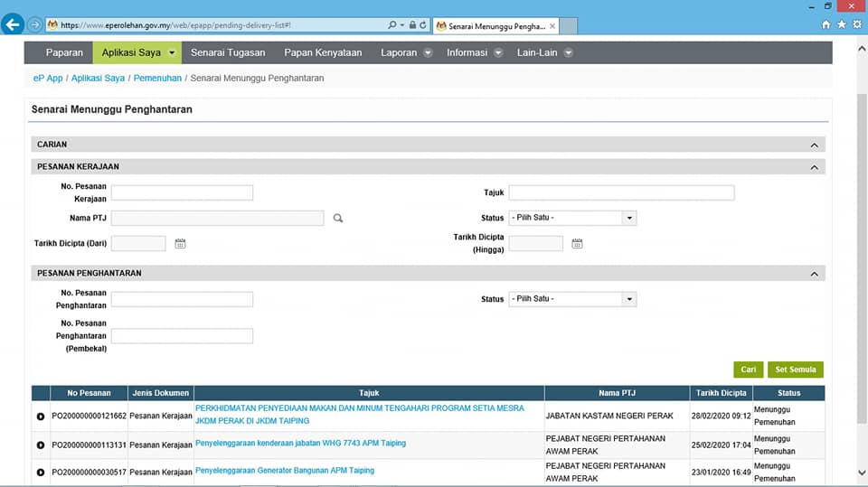Image resolution: width=868 pixels, height=487 pixels.
Task: Focus the Tajuk input field
Action: 622,192
